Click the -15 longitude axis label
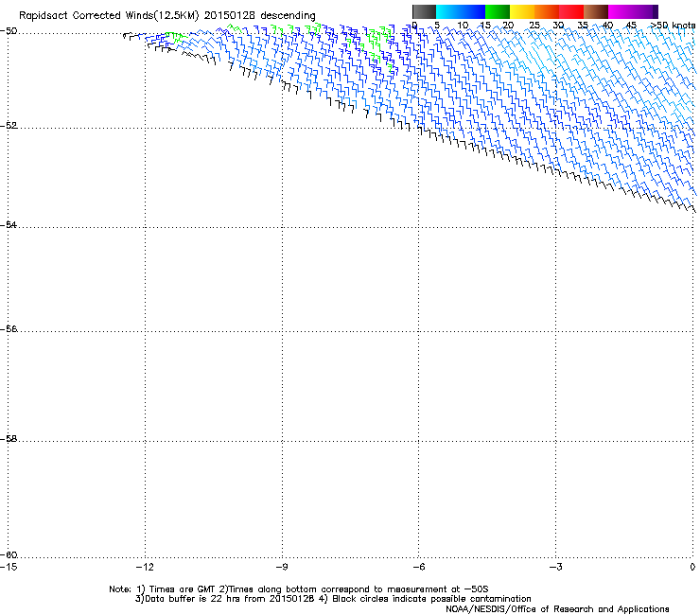Viewport: 700px width, 615px height. tap(9, 567)
